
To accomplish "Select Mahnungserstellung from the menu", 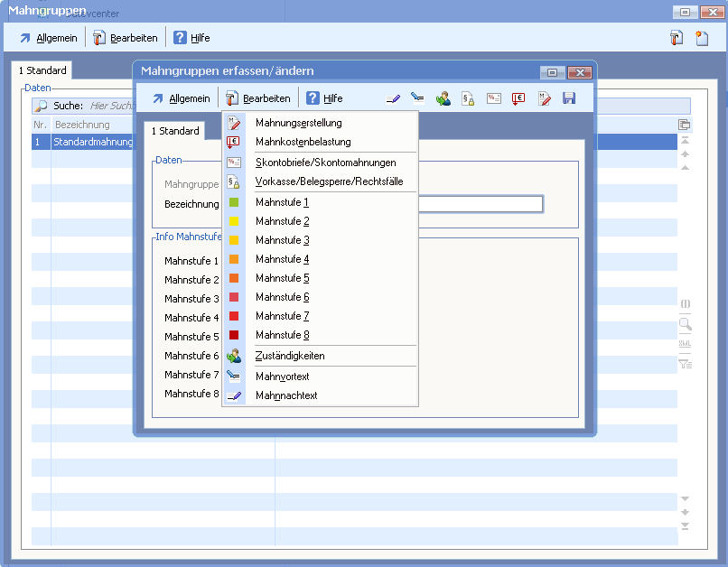I will click(298, 123).
